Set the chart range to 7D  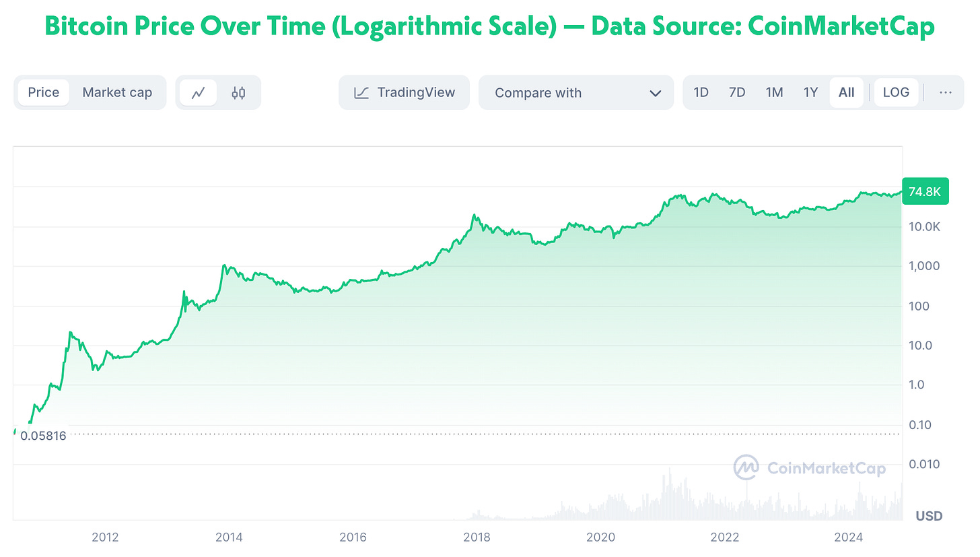(x=737, y=92)
